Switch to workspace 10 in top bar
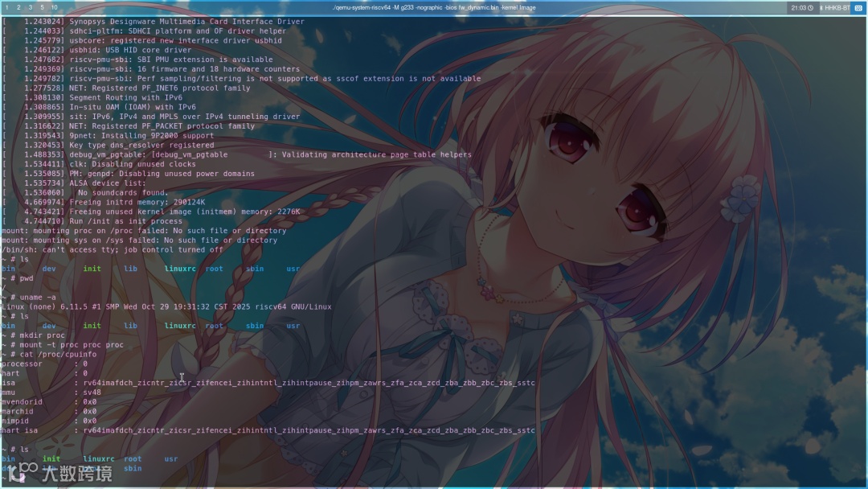 tap(55, 8)
